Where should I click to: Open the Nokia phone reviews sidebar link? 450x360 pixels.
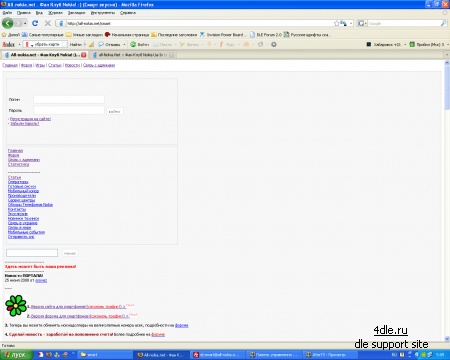point(30,205)
